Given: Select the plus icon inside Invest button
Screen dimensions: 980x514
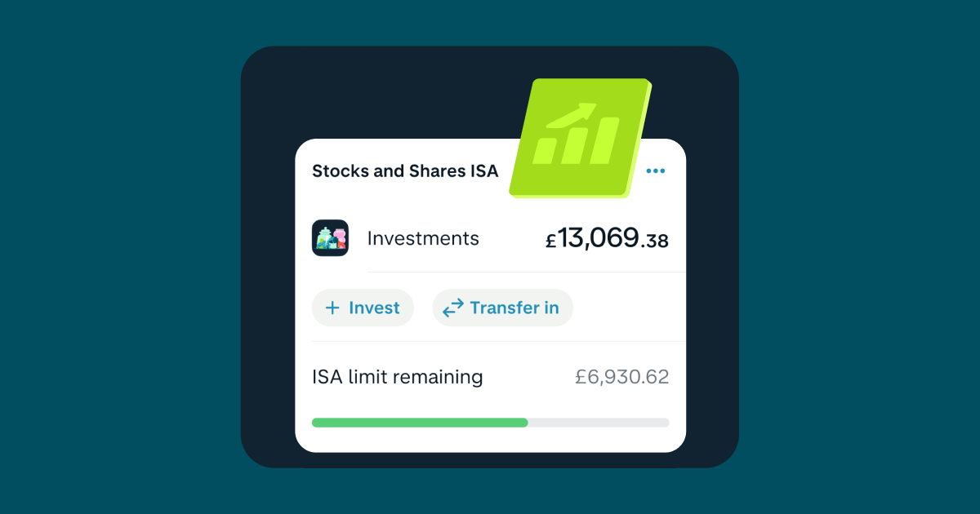Looking at the screenshot, I should click(333, 308).
